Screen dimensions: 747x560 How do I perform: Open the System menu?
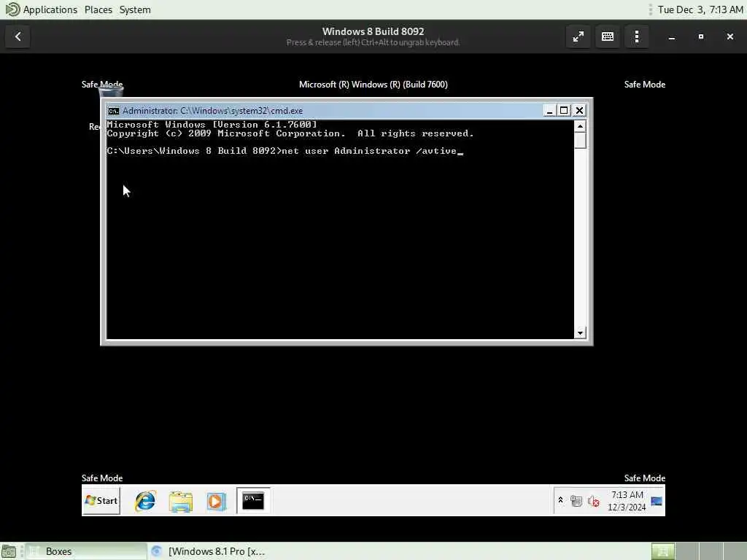[x=135, y=9]
